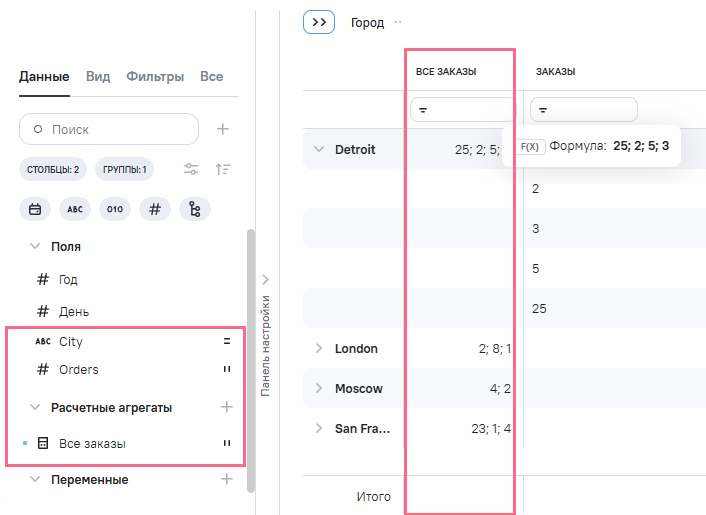Collapse the Поля section

[35, 246]
